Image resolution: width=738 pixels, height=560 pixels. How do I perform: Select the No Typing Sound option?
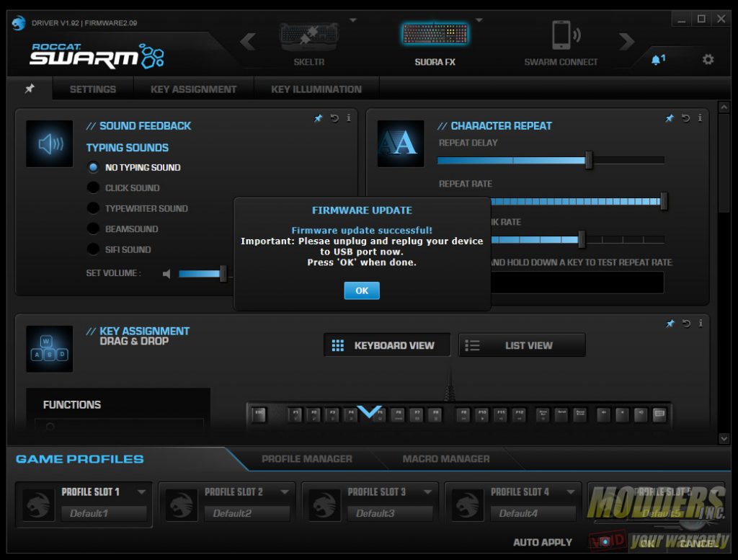93,167
